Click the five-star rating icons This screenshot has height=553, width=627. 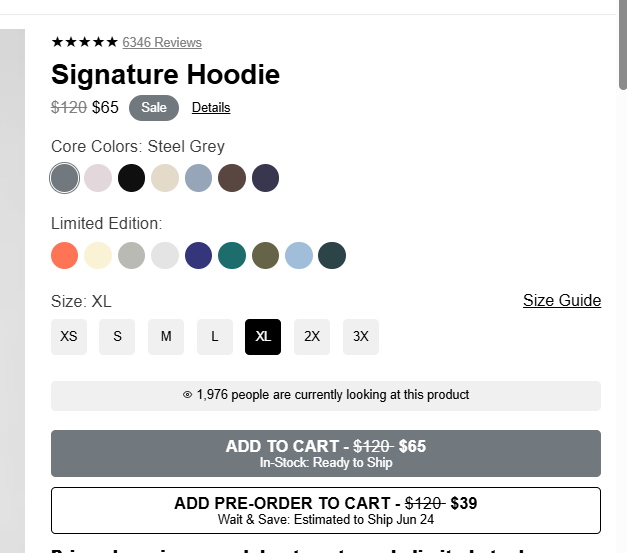click(84, 42)
